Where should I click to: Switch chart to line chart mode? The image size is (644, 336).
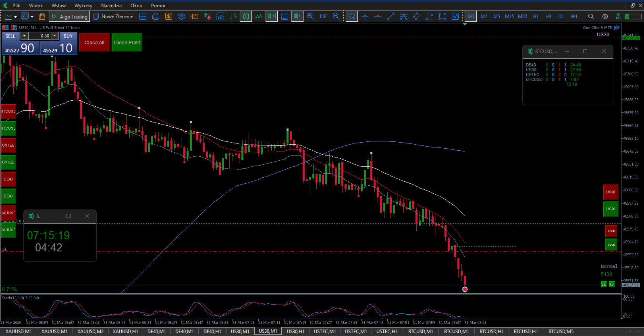259,17
